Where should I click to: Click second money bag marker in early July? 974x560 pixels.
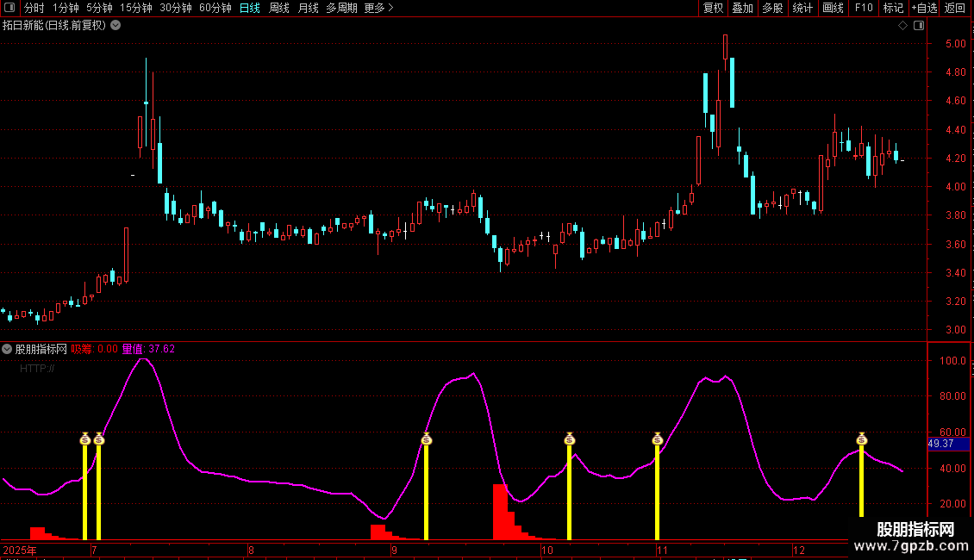99,439
